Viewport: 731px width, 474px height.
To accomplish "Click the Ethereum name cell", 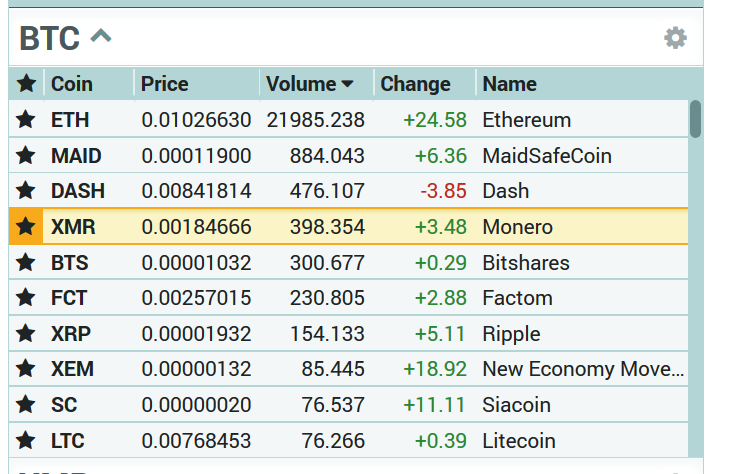I will coord(527,120).
